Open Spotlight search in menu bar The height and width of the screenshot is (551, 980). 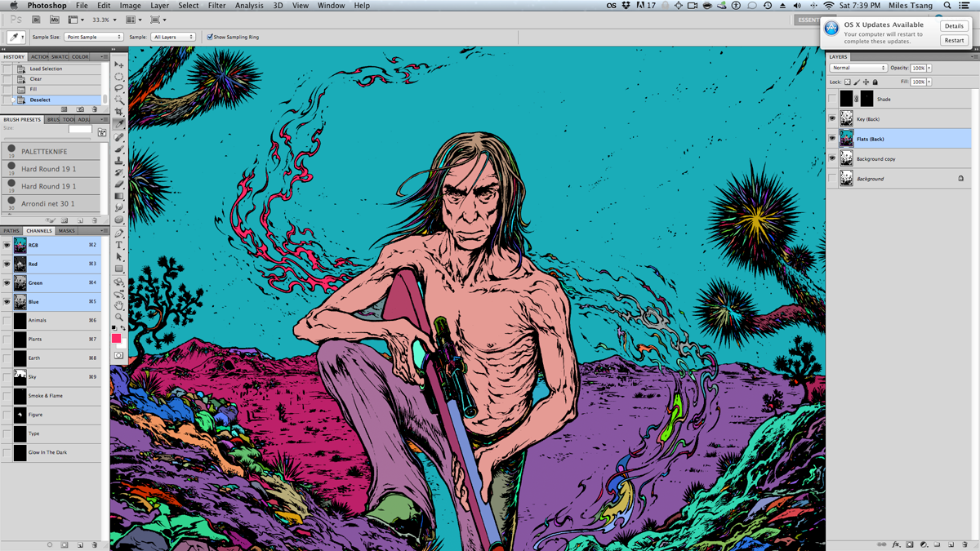click(947, 6)
